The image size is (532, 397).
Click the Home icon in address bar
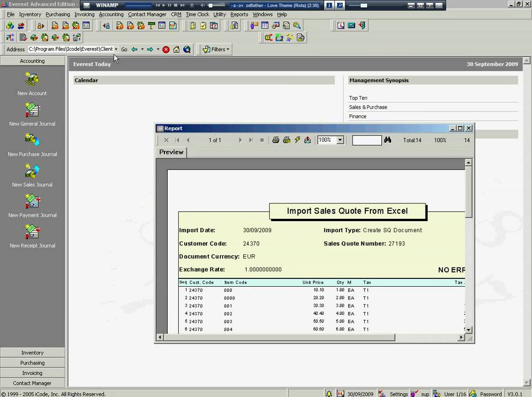coord(177,50)
